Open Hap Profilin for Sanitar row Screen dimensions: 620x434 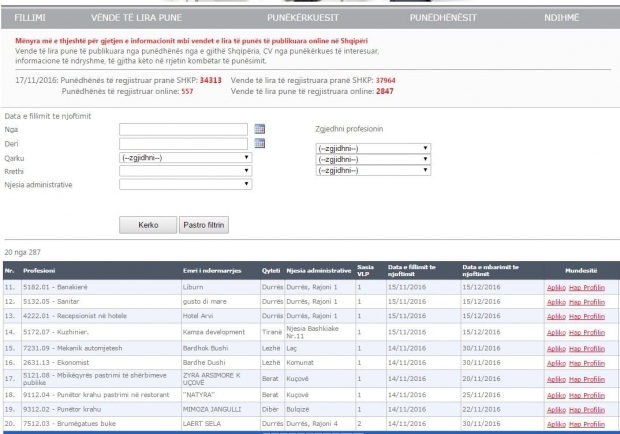(x=588, y=301)
